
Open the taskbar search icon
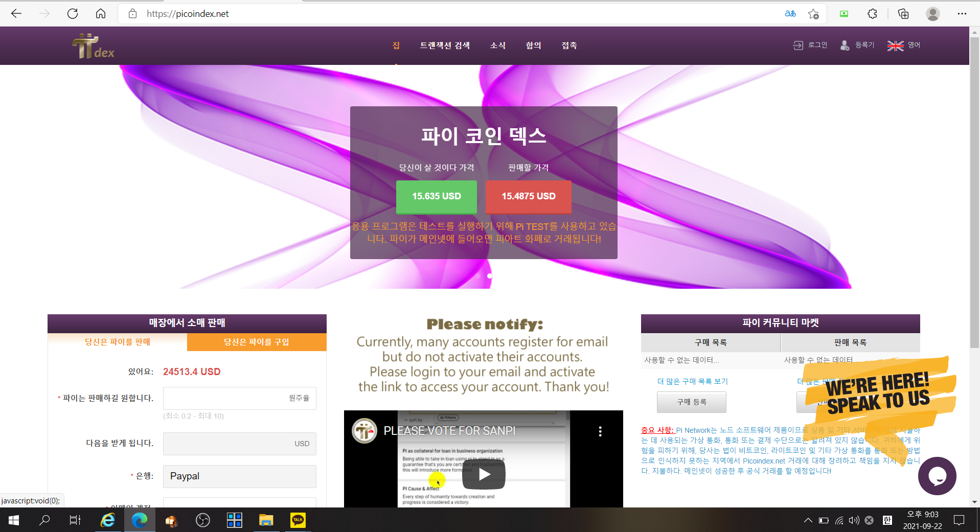[x=45, y=520]
